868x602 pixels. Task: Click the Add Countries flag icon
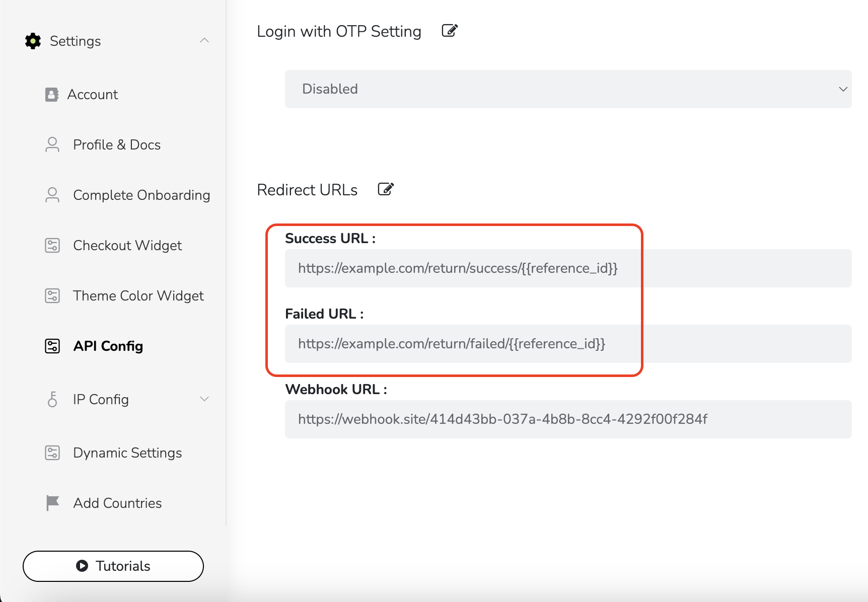[x=52, y=503]
